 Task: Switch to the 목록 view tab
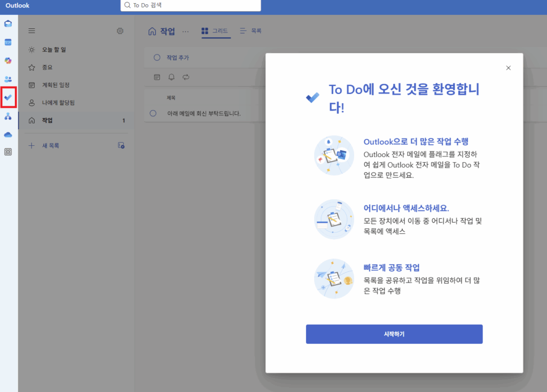[x=251, y=32]
